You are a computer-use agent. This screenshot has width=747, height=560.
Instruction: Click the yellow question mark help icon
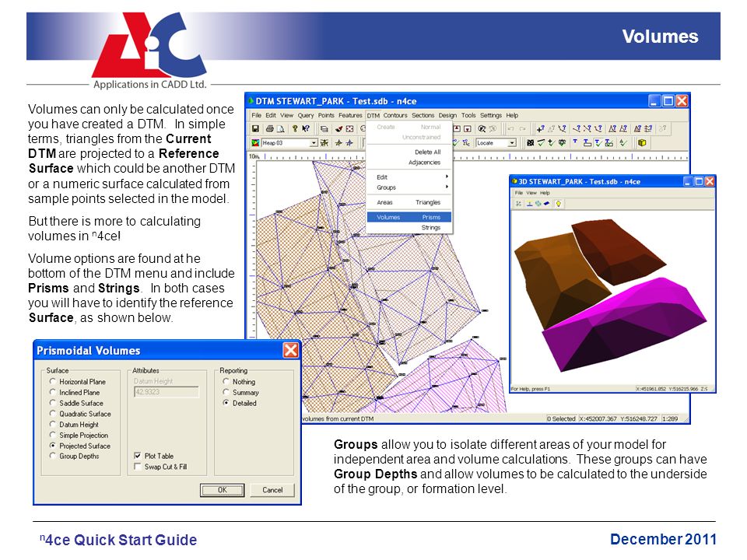pos(295,128)
